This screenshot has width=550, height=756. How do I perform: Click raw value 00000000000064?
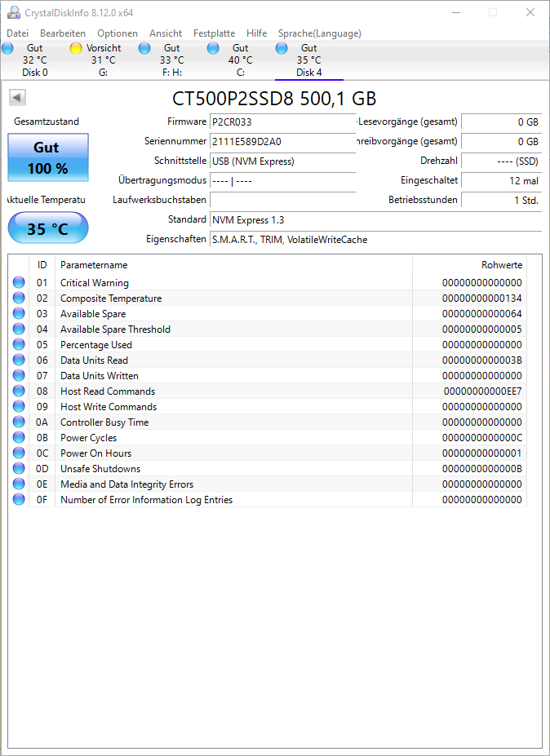point(482,314)
